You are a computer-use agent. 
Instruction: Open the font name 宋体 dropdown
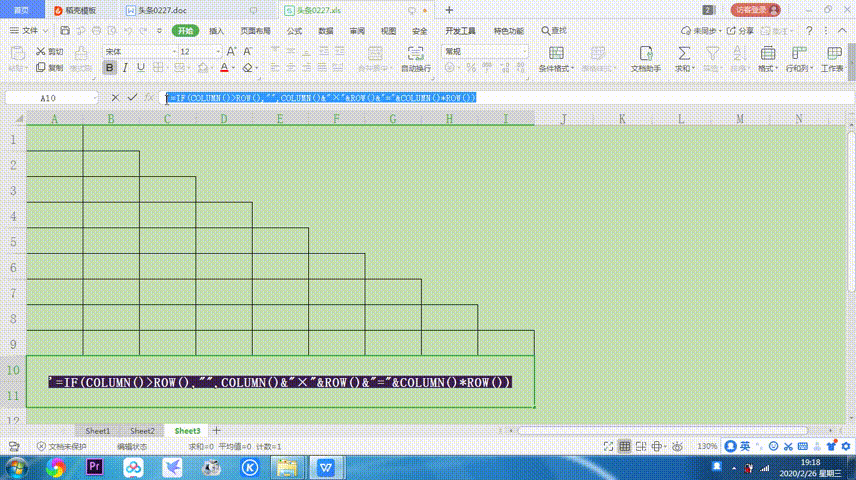(175, 51)
